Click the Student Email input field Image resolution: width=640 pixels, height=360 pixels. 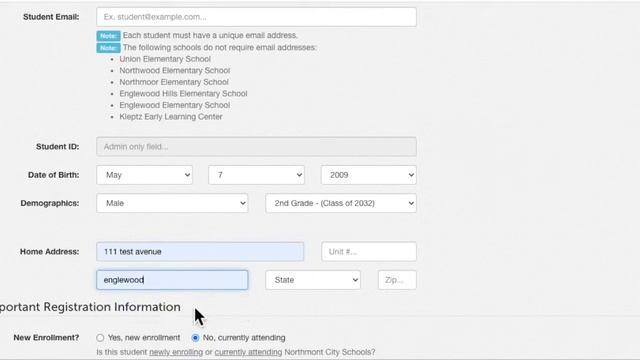click(x=256, y=17)
